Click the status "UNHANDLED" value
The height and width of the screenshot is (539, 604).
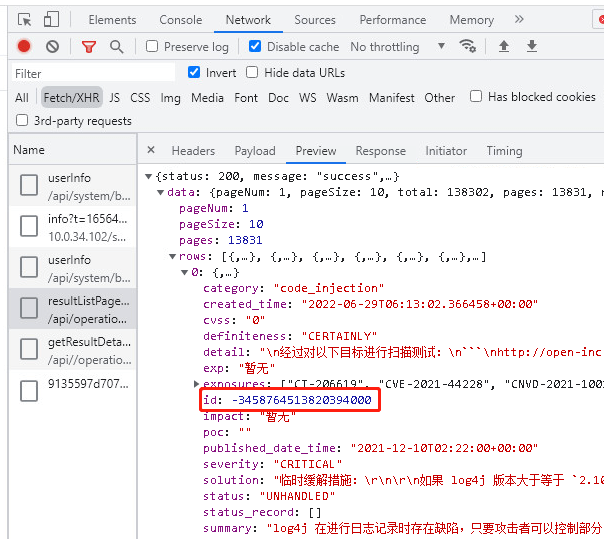[297, 496]
